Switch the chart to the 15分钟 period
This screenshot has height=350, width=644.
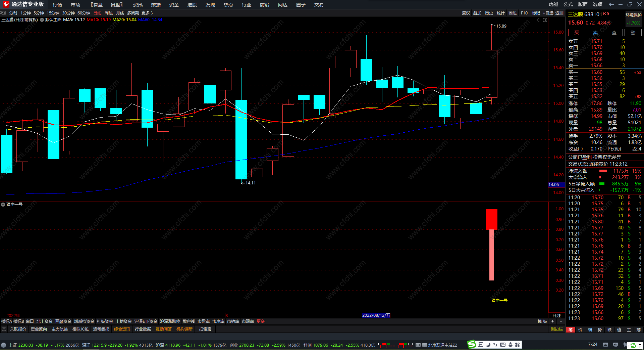pyautogui.click(x=53, y=13)
